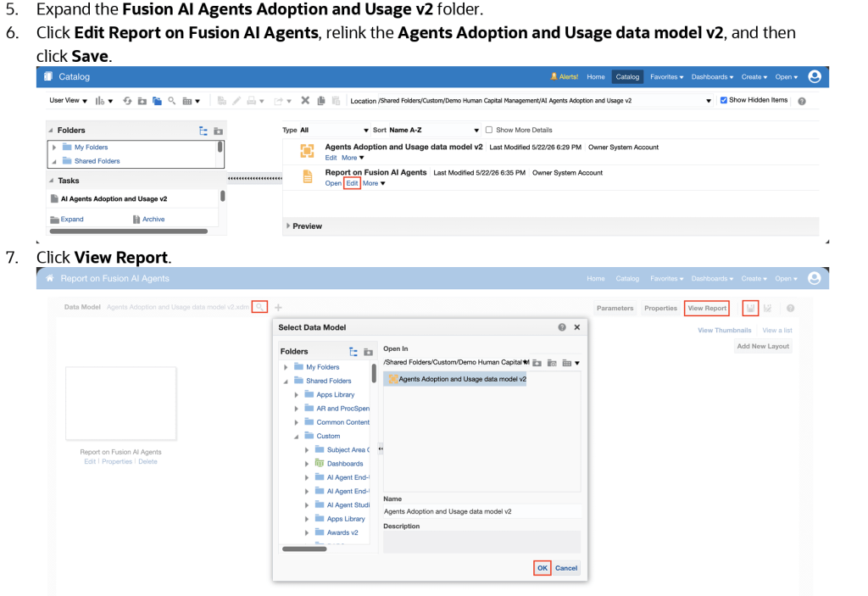Open More menu under Agents Adoption data model
This screenshot has height=596, width=868.
tap(353, 158)
